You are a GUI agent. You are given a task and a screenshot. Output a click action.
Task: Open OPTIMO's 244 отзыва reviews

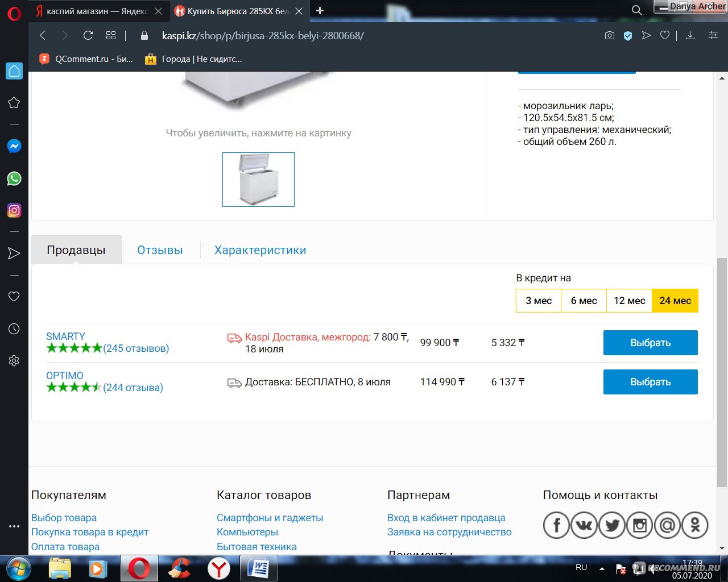click(x=133, y=388)
